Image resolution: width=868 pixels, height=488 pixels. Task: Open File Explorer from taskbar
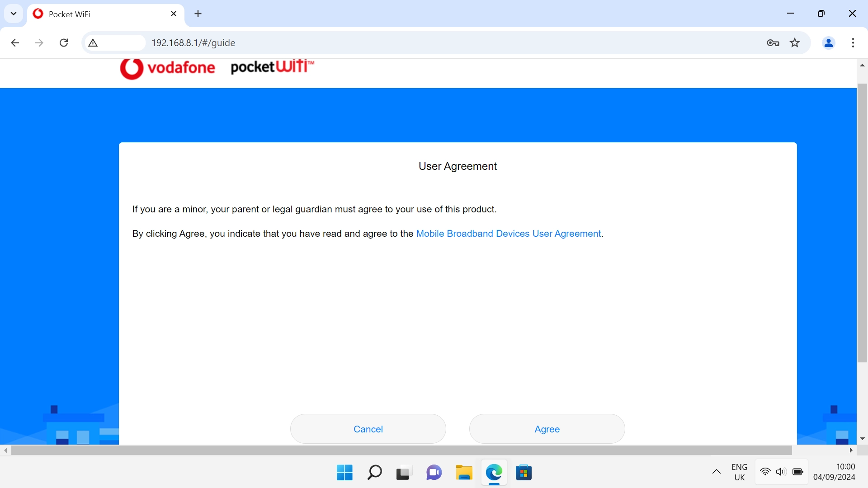coord(464,473)
